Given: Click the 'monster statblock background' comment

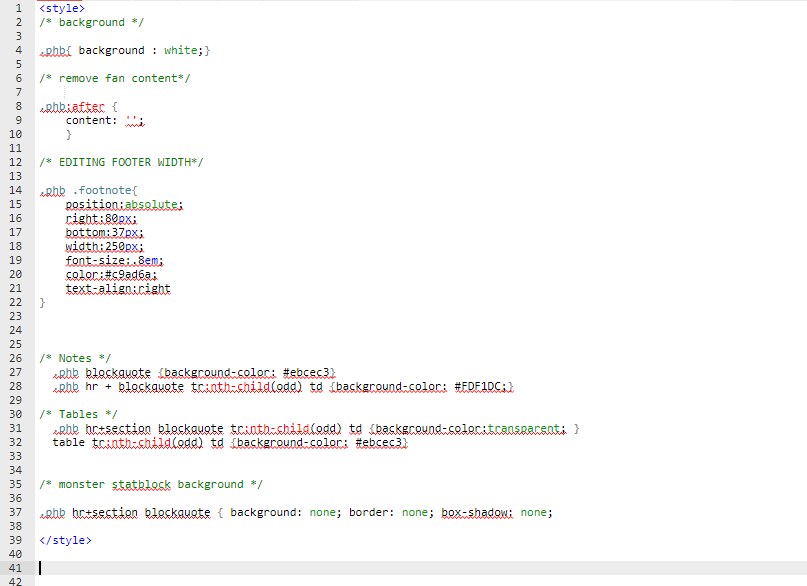Looking at the screenshot, I should tap(150, 484).
